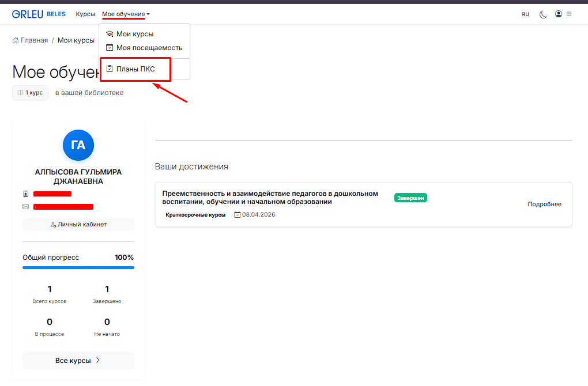Click the ID card icon under name

(25, 194)
